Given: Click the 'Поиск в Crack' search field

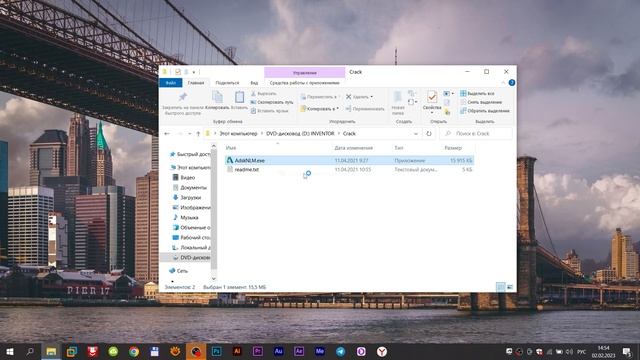Looking at the screenshot, I should click(x=476, y=133).
